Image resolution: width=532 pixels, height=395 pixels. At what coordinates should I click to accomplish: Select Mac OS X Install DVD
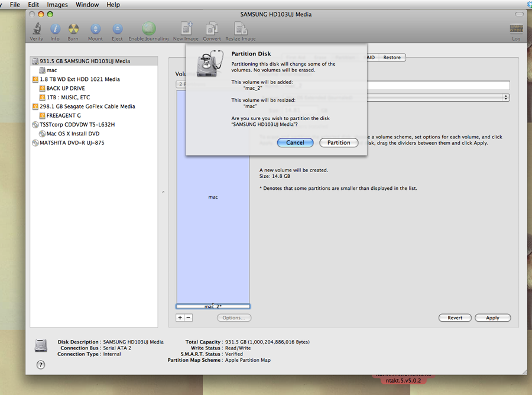point(94,134)
